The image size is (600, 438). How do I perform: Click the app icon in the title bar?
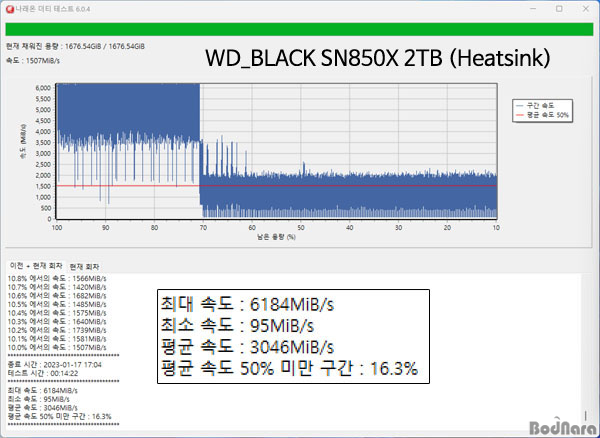pyautogui.click(x=10, y=9)
